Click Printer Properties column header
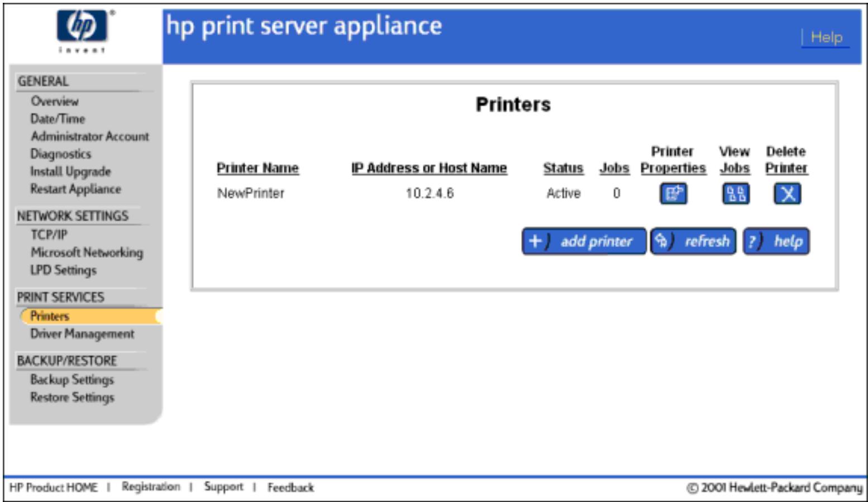 point(673,160)
